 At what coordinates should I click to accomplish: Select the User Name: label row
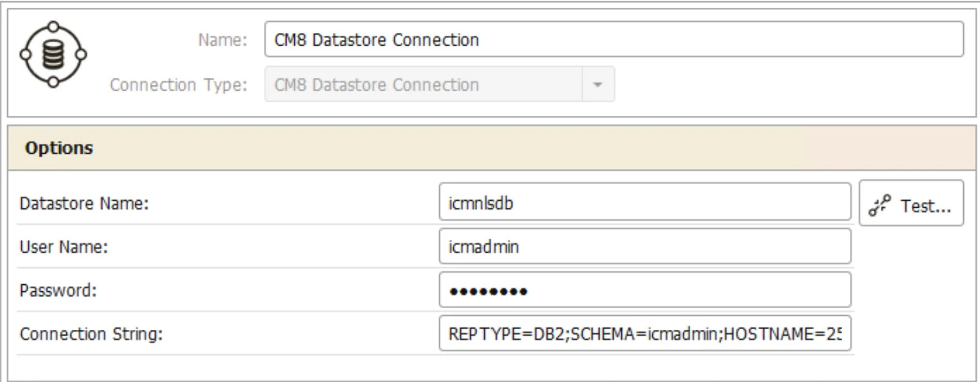tap(223, 246)
